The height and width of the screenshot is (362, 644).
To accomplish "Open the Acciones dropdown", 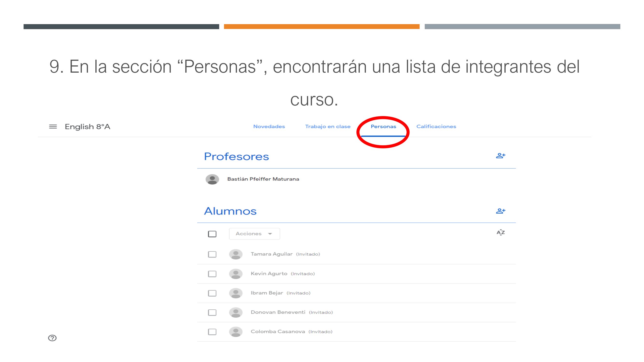I will tap(254, 234).
